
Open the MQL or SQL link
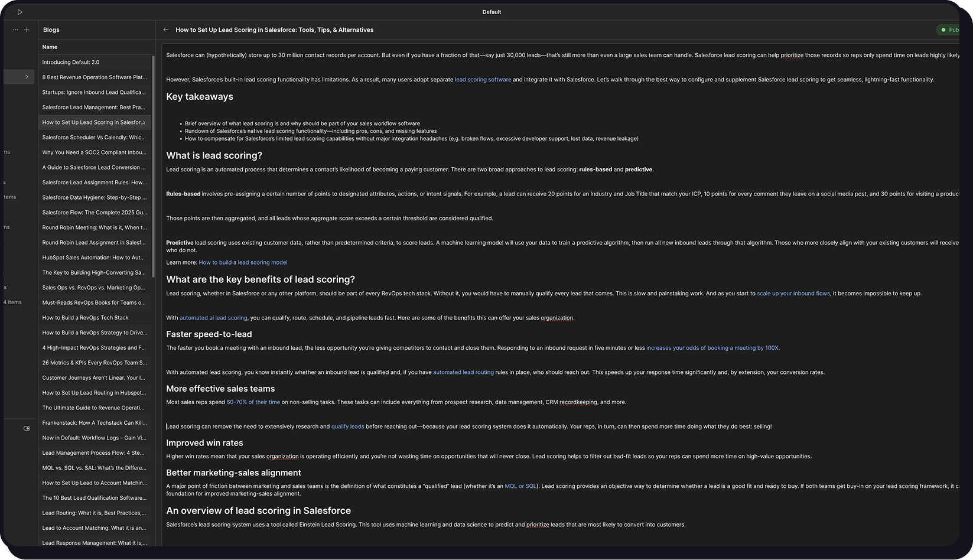click(x=520, y=487)
